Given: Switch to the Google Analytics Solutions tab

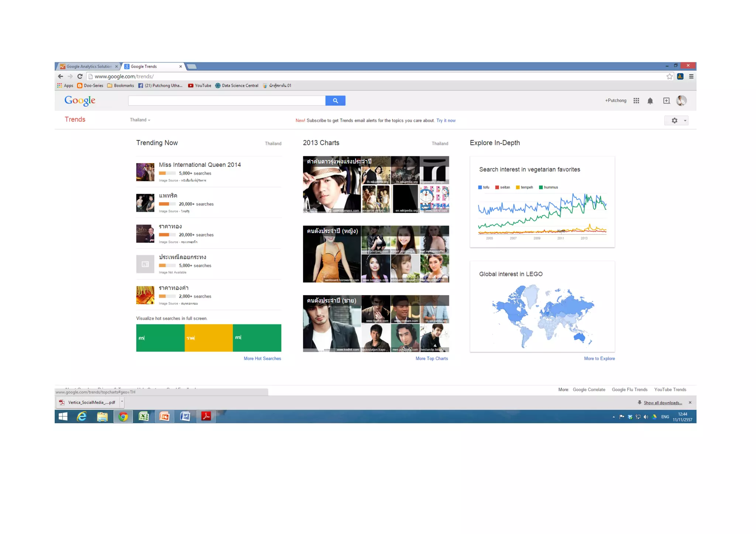Looking at the screenshot, I should pos(89,66).
